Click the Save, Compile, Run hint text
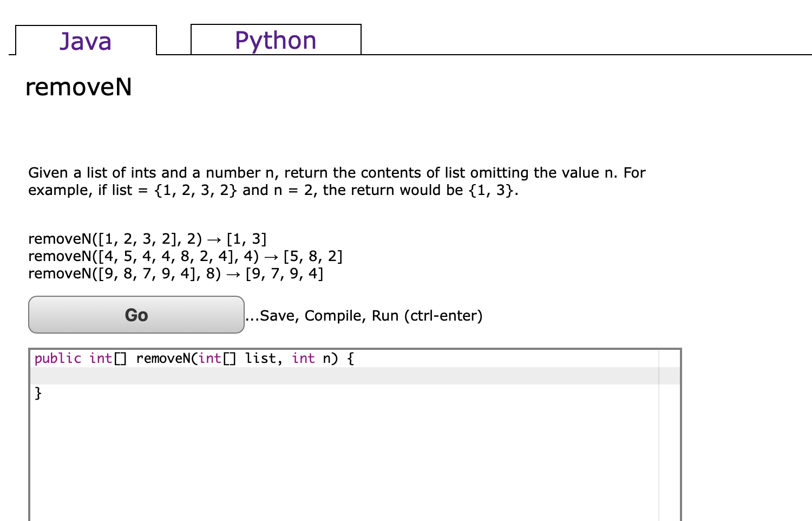 364,316
